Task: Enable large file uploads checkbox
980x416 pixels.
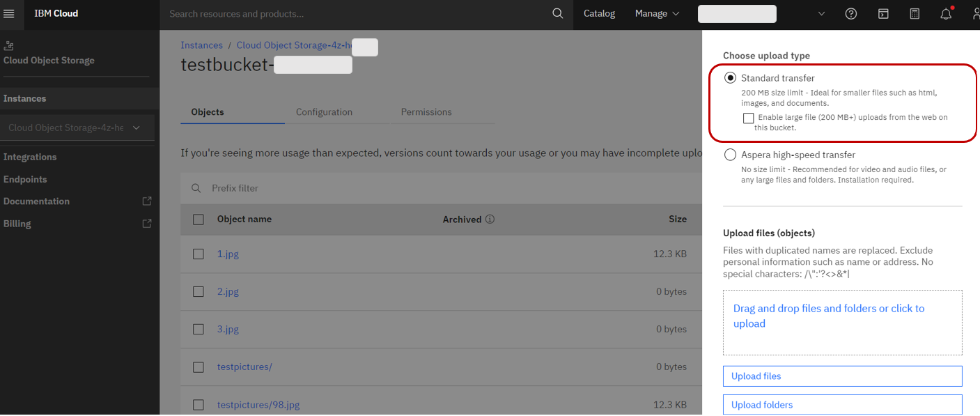Action: (748, 118)
